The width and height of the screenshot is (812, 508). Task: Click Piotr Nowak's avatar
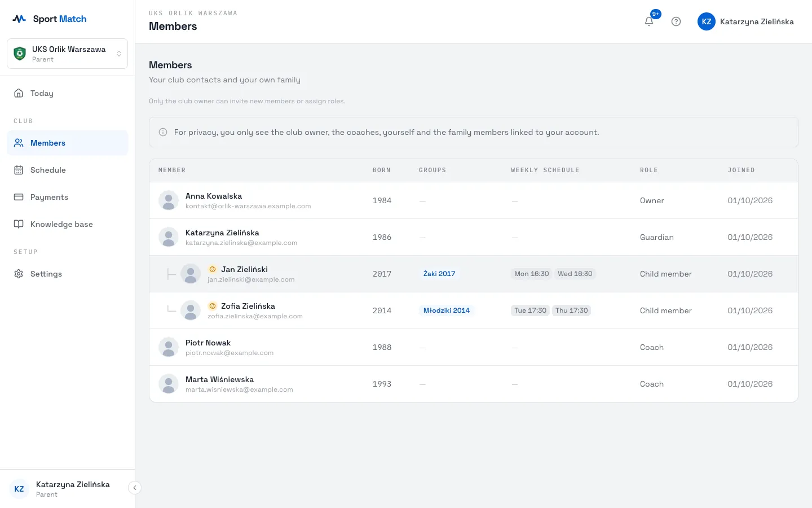(x=169, y=347)
